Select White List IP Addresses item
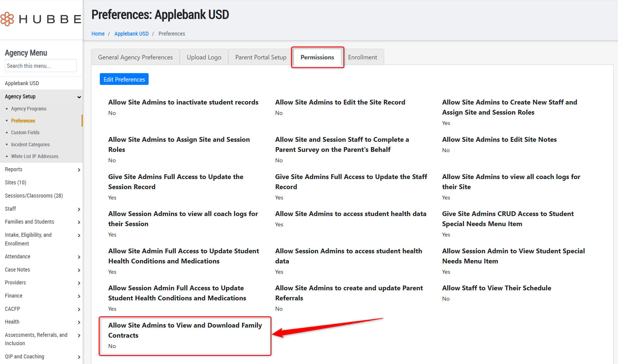Image resolution: width=618 pixels, height=364 pixels. (x=35, y=156)
